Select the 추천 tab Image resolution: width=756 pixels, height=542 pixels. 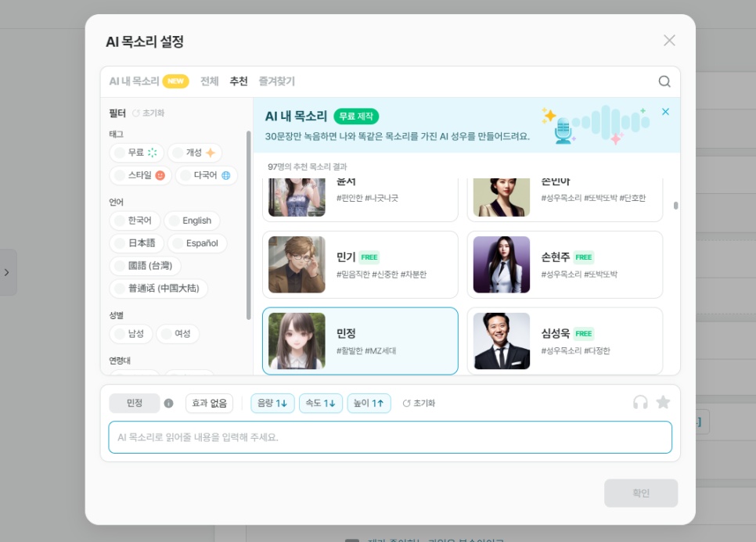pos(239,81)
